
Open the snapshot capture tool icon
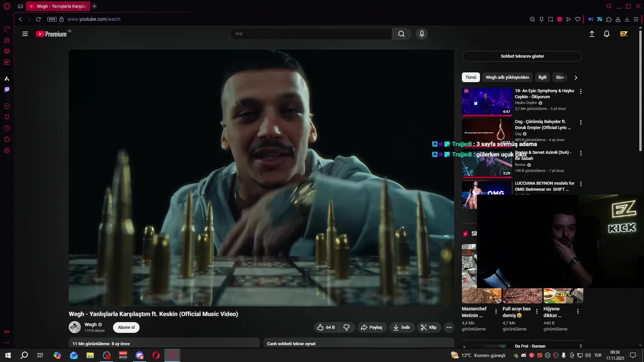click(550, 19)
